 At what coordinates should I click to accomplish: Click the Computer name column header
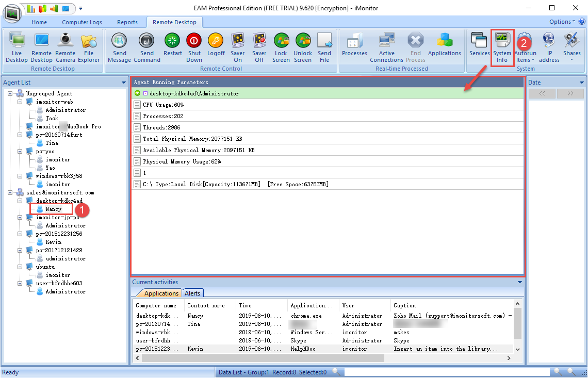pyautogui.click(x=158, y=305)
